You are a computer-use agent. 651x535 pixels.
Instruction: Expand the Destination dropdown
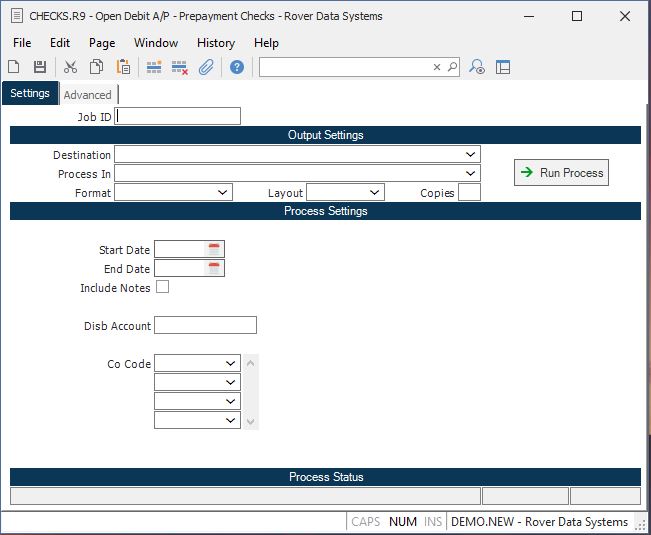[470, 155]
